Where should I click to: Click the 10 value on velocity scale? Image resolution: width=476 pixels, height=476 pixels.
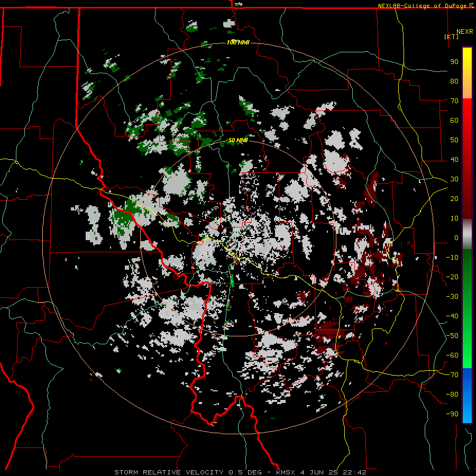pyautogui.click(x=454, y=218)
